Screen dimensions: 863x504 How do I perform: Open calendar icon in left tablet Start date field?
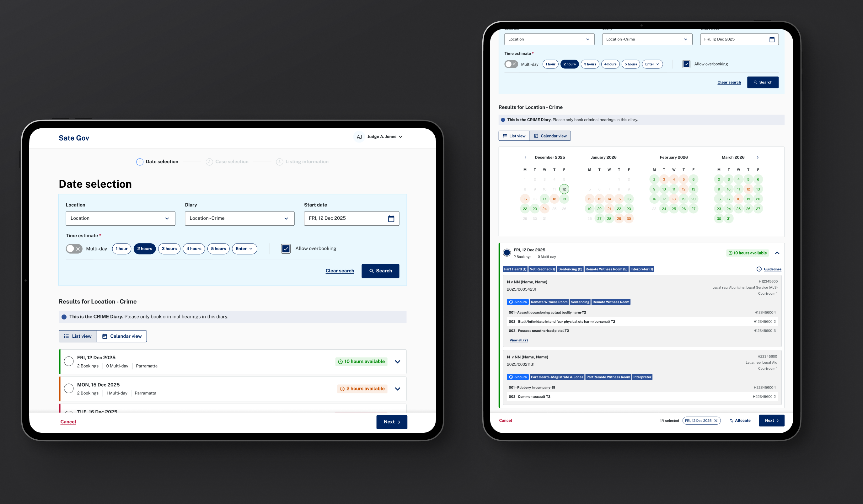pos(391,218)
